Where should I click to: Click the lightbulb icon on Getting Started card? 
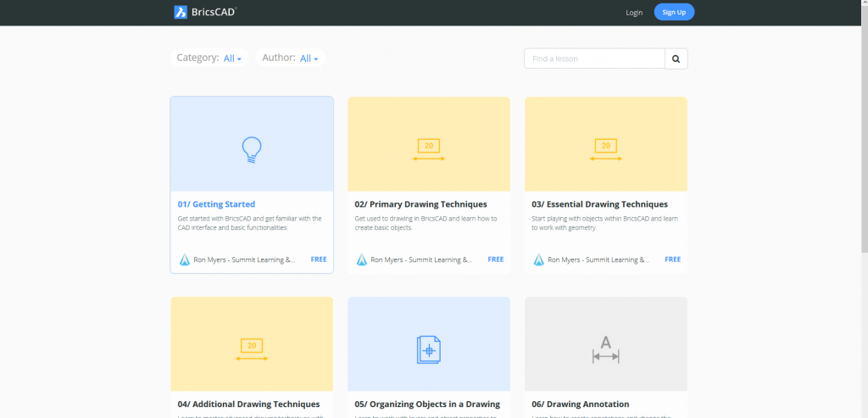click(x=252, y=149)
